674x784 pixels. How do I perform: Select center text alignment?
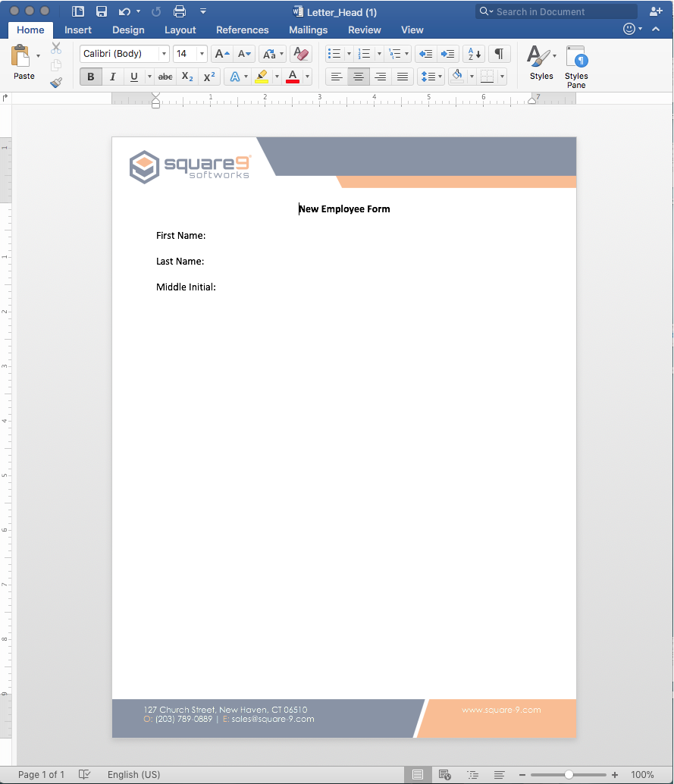click(x=358, y=76)
